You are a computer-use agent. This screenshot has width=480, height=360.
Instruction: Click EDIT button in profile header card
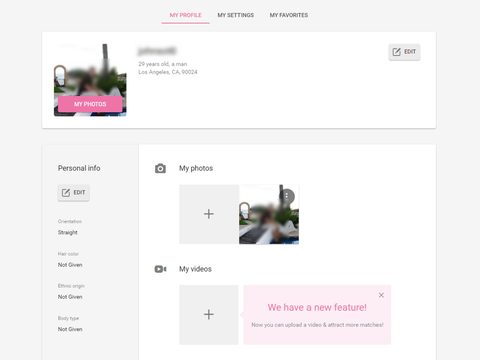[404, 52]
